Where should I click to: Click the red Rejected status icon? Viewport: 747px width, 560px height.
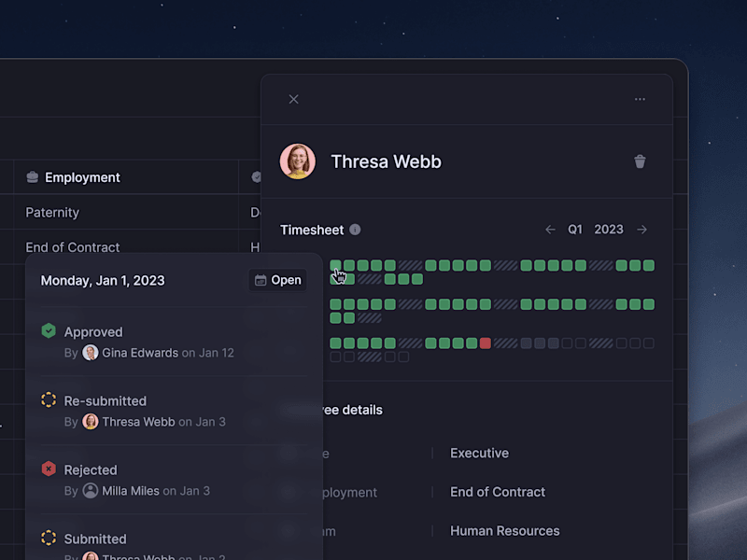[49, 469]
